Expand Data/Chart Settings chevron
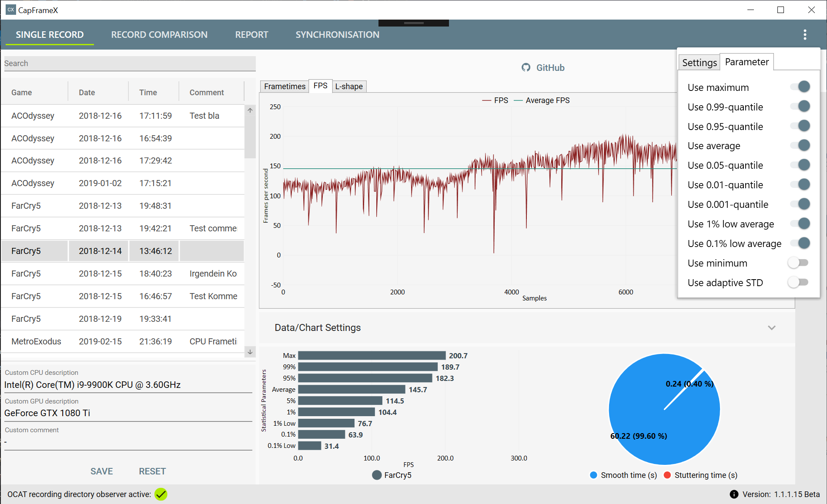The height and width of the screenshot is (504, 827). point(772,328)
